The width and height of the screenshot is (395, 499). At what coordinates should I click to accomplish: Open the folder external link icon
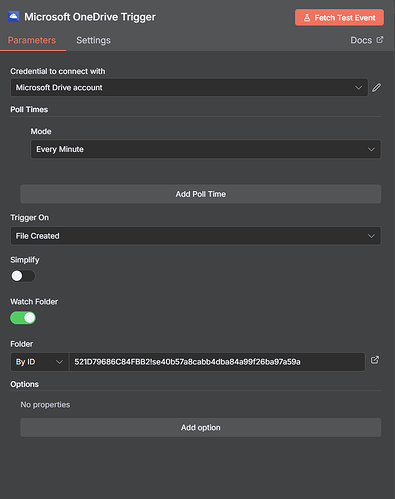(375, 360)
